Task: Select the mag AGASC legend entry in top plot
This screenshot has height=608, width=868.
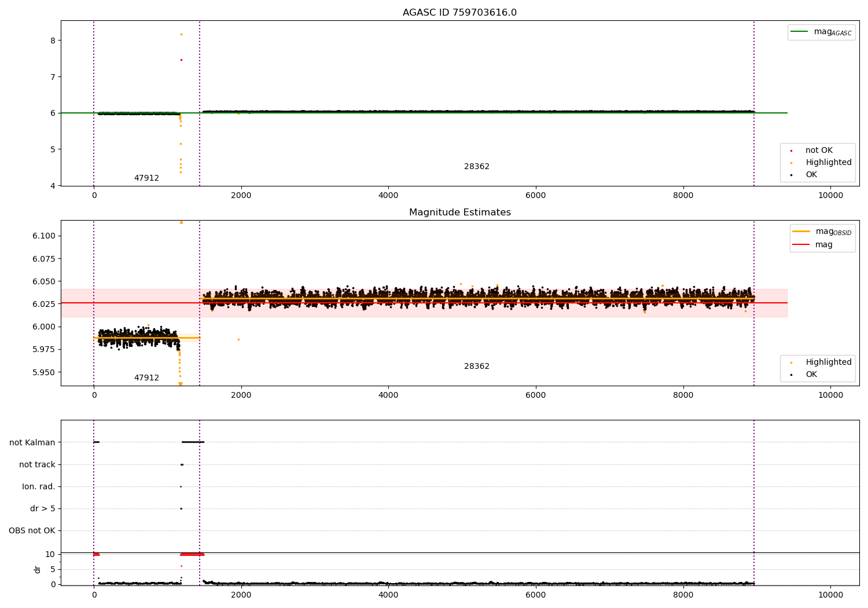Action: [x=821, y=32]
